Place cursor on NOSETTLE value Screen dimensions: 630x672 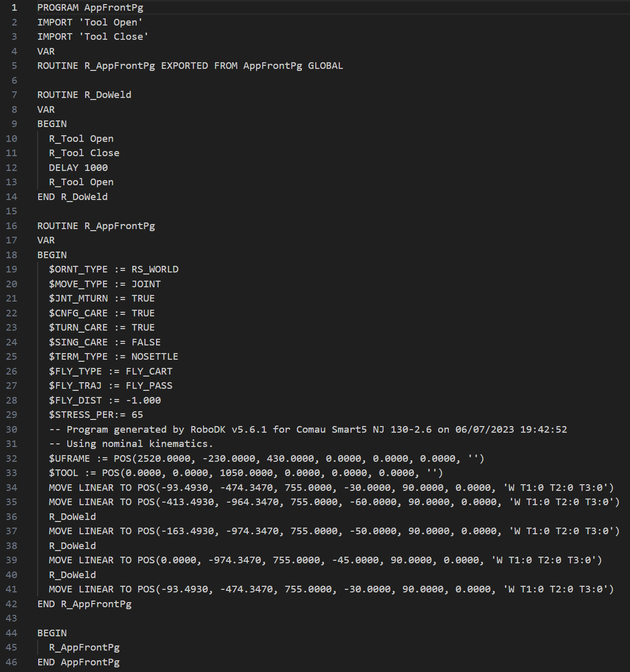coord(155,357)
